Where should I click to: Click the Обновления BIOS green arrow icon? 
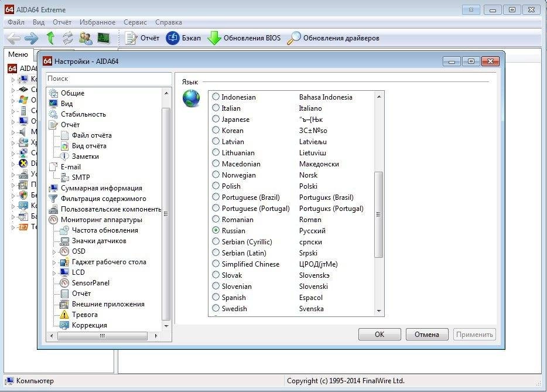click(214, 38)
